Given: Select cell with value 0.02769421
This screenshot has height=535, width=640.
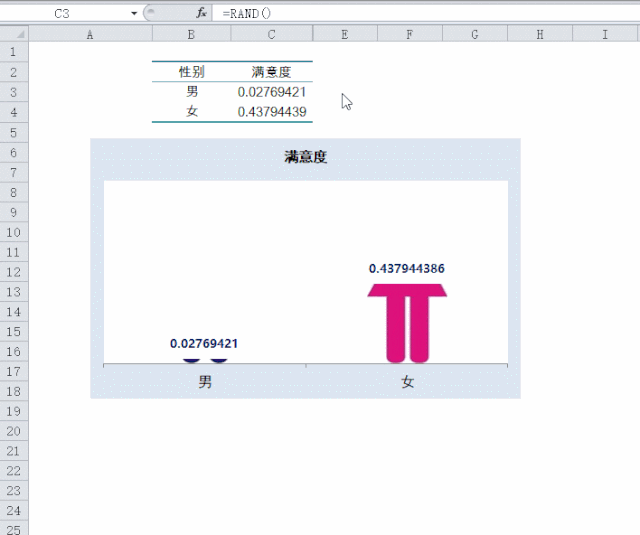Looking at the screenshot, I should click(x=271, y=92).
